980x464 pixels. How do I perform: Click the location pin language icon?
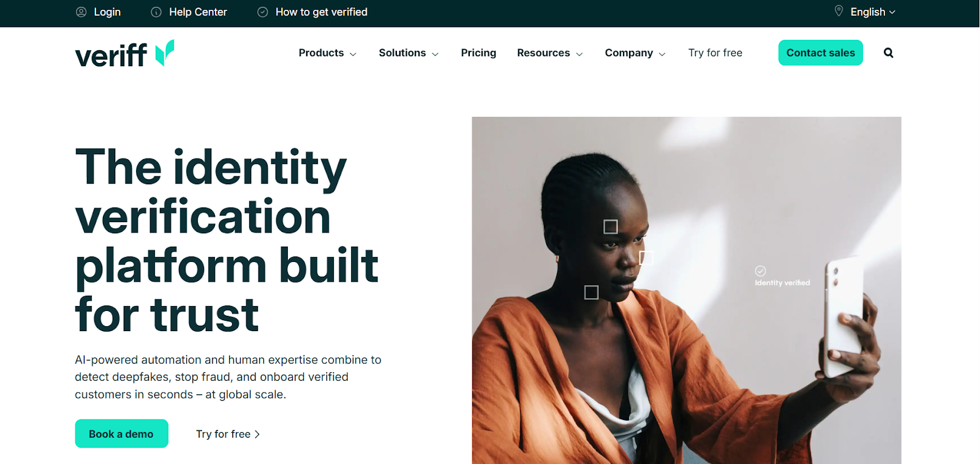point(839,11)
